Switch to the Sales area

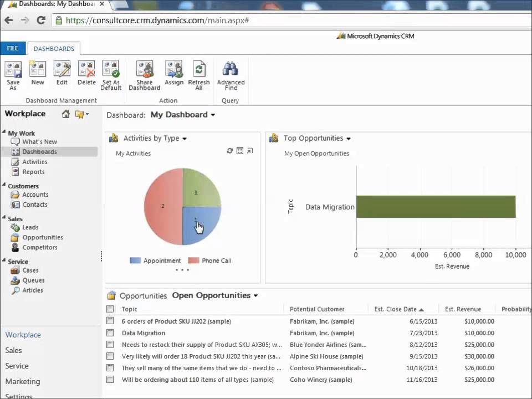pyautogui.click(x=13, y=350)
